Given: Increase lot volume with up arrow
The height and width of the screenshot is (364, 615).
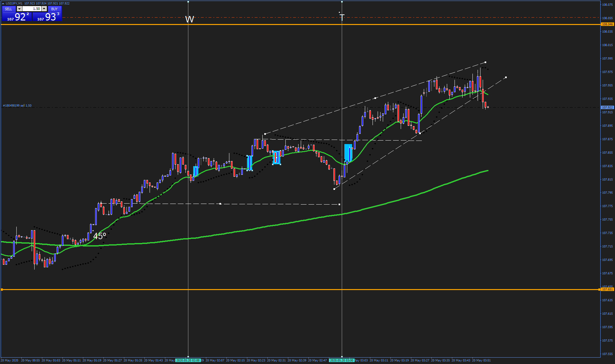Looking at the screenshot, I should click(x=44, y=9).
